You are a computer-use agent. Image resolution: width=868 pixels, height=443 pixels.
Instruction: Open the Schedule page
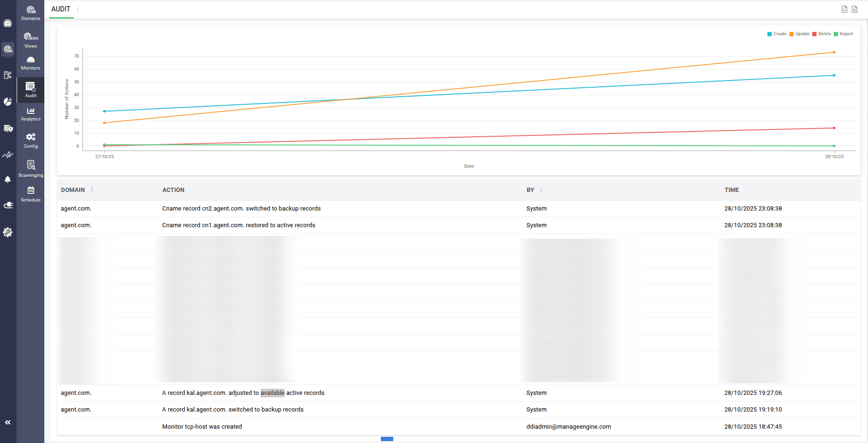pyautogui.click(x=31, y=194)
